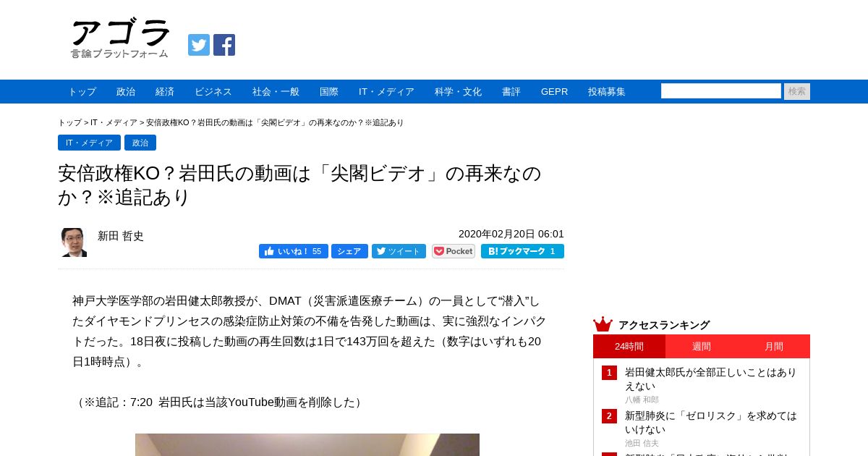Open the 書評 navigation menu item
This screenshot has height=456, width=868.
click(x=511, y=92)
